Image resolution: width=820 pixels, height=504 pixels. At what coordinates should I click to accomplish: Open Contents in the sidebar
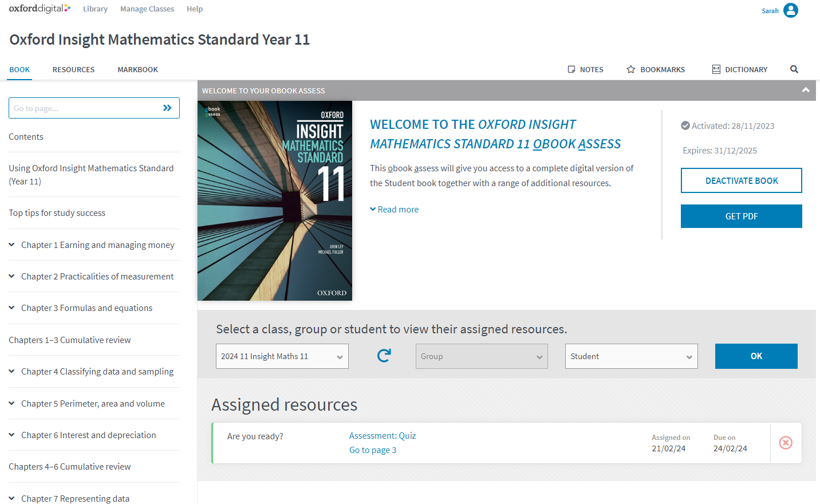click(26, 136)
